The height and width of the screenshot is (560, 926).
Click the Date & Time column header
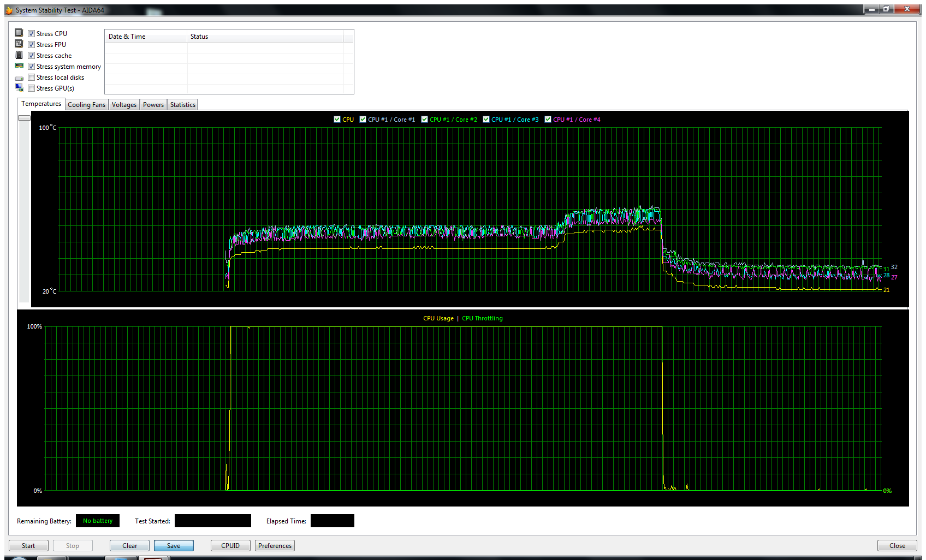click(x=146, y=37)
